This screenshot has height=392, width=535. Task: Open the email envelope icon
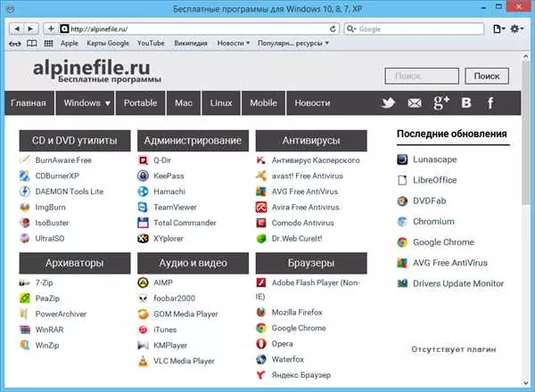415,103
